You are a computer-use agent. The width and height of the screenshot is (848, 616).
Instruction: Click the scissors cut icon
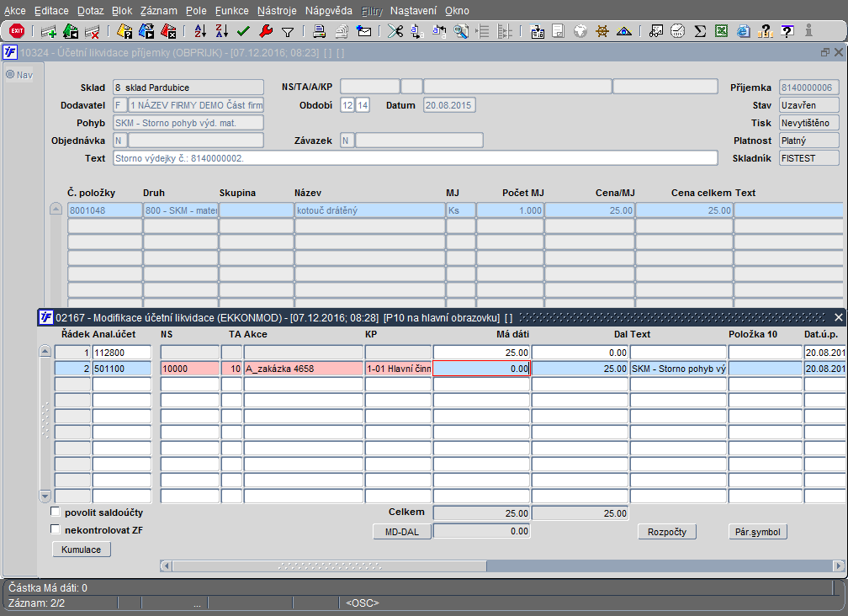[x=395, y=31]
